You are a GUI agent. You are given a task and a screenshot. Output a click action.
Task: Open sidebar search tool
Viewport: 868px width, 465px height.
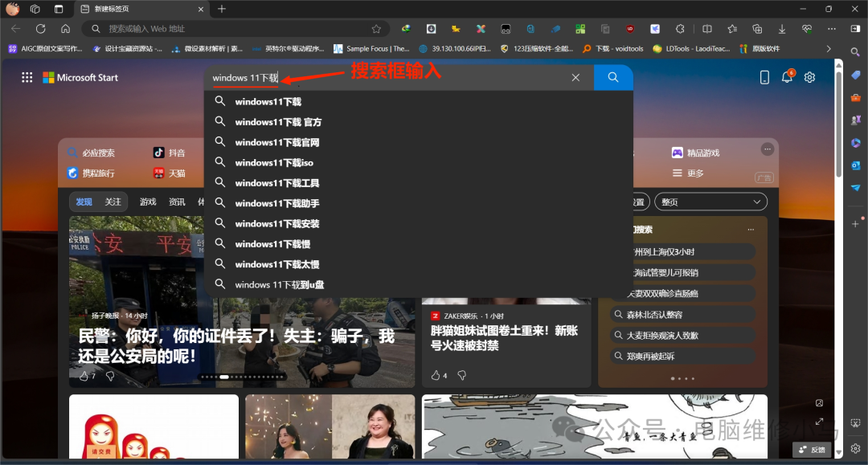point(855,52)
